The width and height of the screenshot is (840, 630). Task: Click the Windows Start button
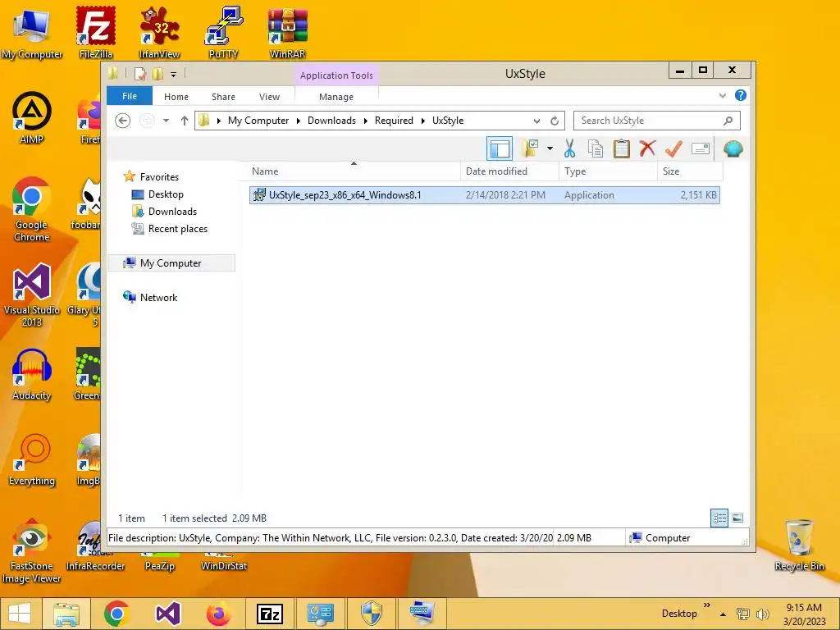[x=20, y=614]
